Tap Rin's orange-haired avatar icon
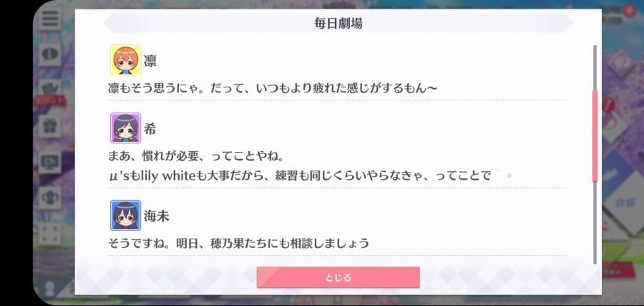This screenshot has width=644, height=306. tap(126, 60)
